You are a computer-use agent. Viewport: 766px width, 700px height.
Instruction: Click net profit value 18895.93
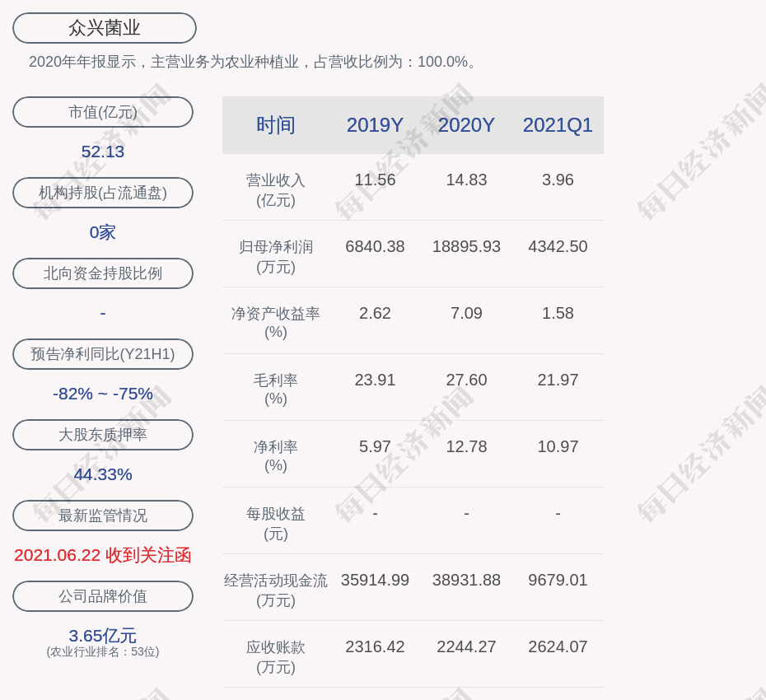pyautogui.click(x=466, y=246)
